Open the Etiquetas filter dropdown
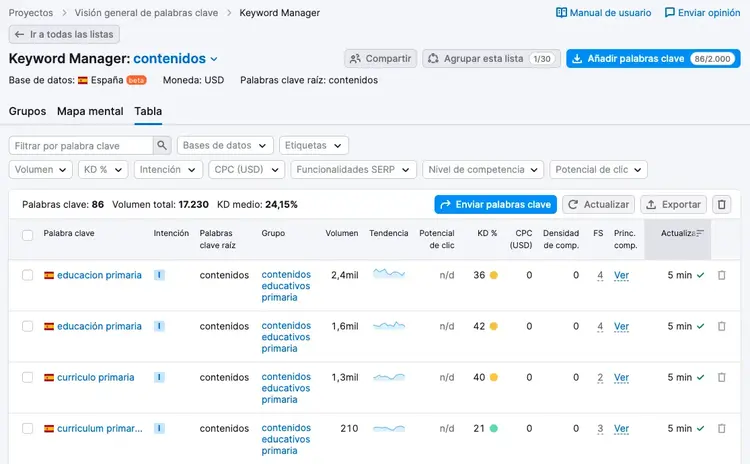Viewport: 750px width, 464px height. click(314, 145)
